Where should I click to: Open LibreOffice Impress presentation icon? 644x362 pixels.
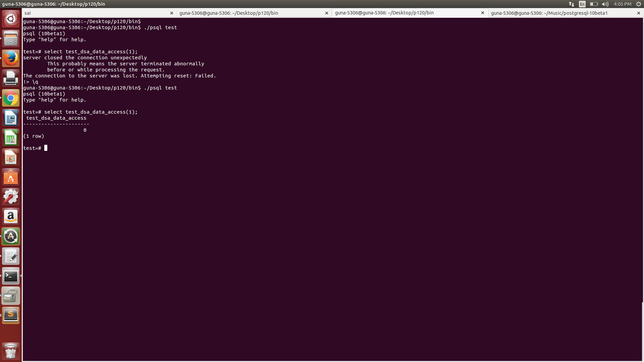coord(11,158)
